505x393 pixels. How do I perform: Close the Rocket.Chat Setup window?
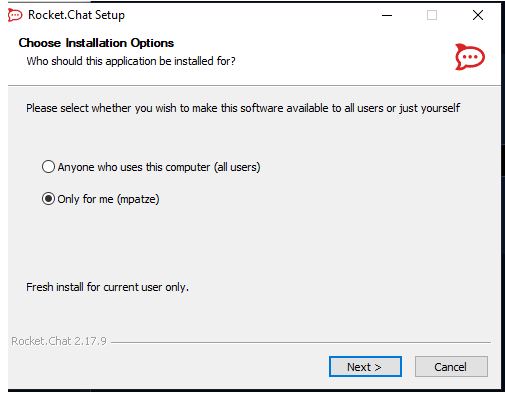478,15
